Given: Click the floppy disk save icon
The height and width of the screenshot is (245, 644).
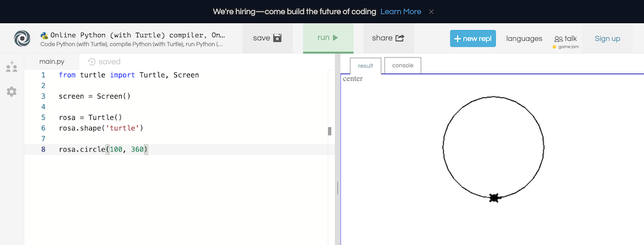Looking at the screenshot, I should point(278,38).
